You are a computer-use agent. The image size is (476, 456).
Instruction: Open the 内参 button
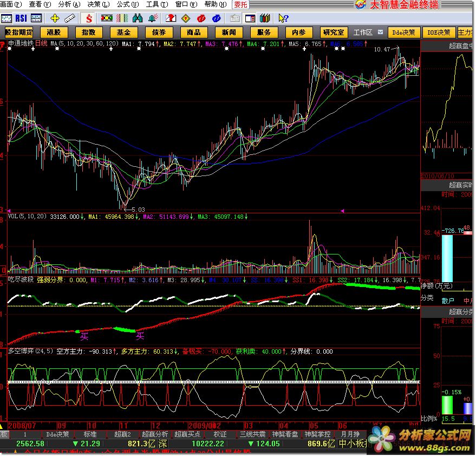coord(299,32)
